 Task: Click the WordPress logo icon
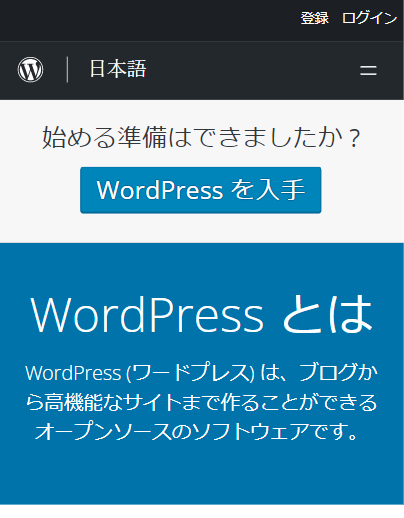30,70
